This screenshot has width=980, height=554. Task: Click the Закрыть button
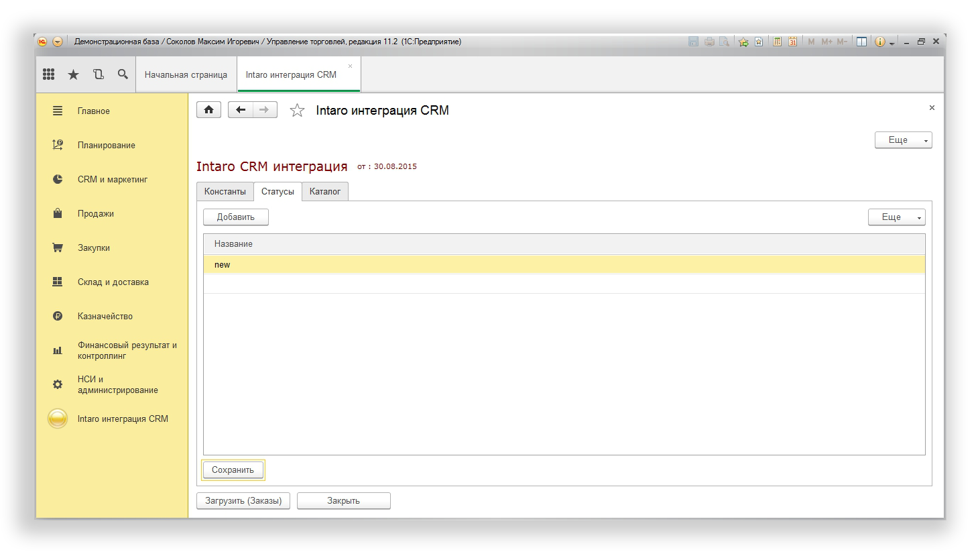pyautogui.click(x=344, y=501)
